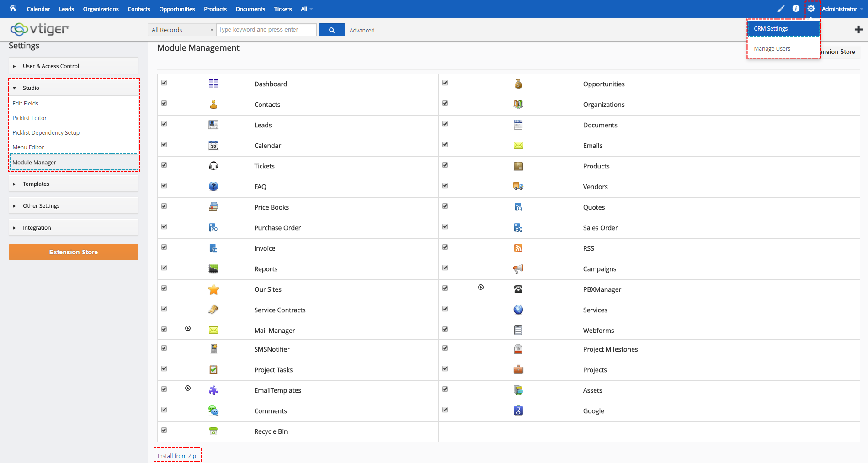Screen dimensions: 868x463
Task: Click the Install from Zip link
Action: tap(177, 456)
